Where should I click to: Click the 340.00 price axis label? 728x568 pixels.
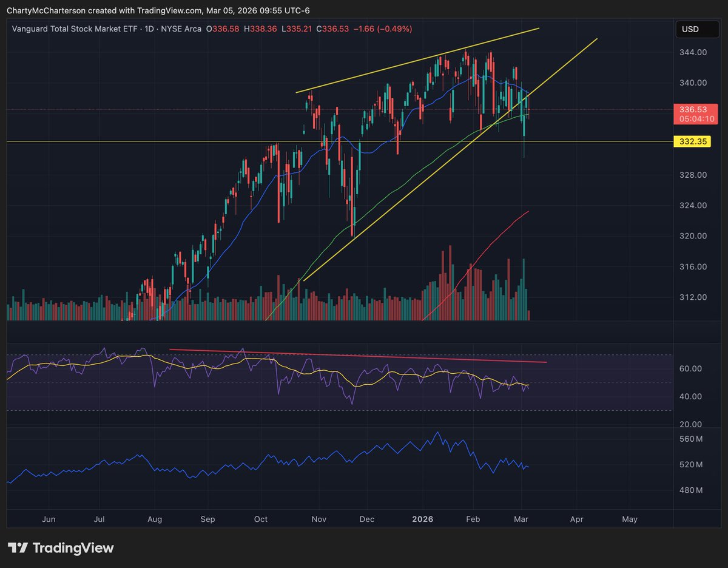(x=693, y=83)
